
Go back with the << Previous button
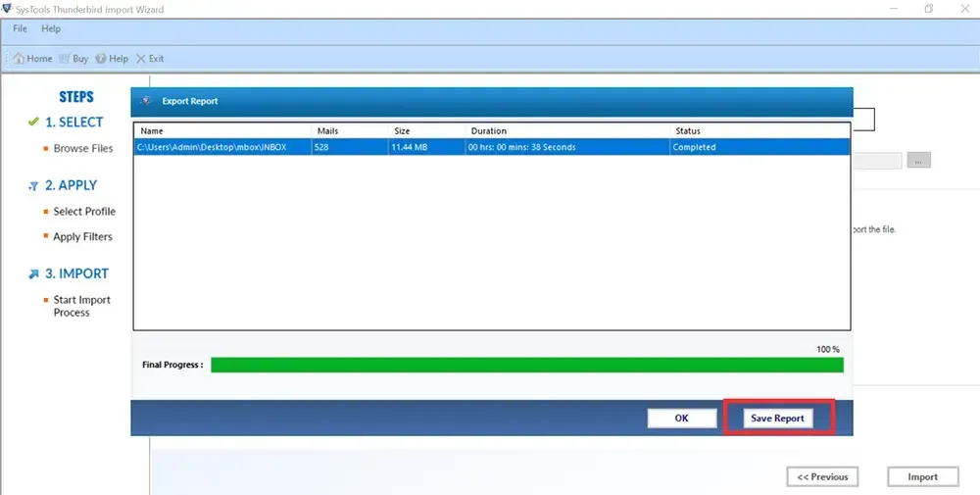(822, 477)
